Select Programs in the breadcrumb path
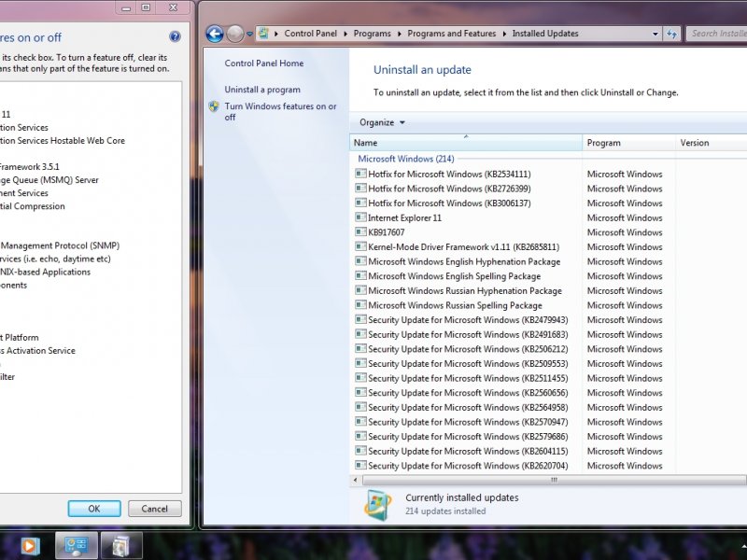The height and width of the screenshot is (560, 747). tap(372, 34)
